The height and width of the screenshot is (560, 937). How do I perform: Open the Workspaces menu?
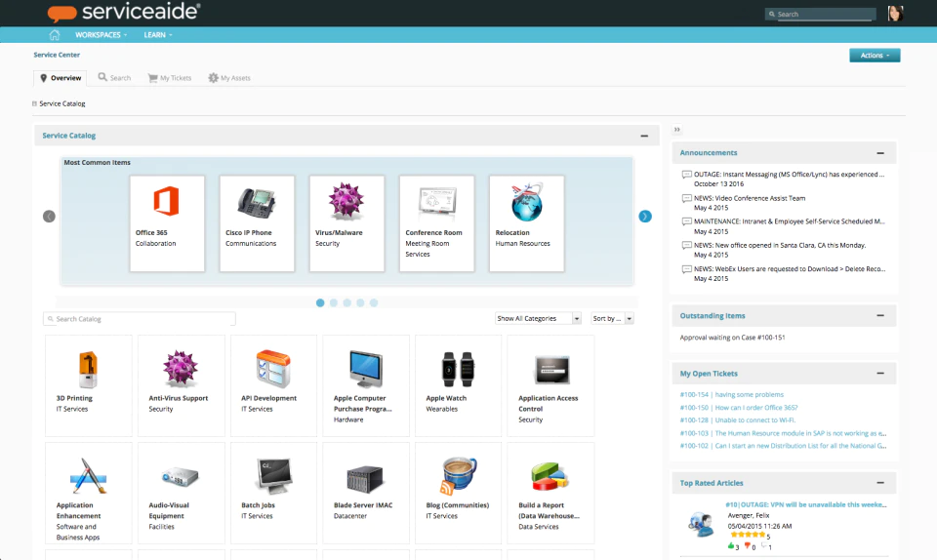pyautogui.click(x=101, y=34)
